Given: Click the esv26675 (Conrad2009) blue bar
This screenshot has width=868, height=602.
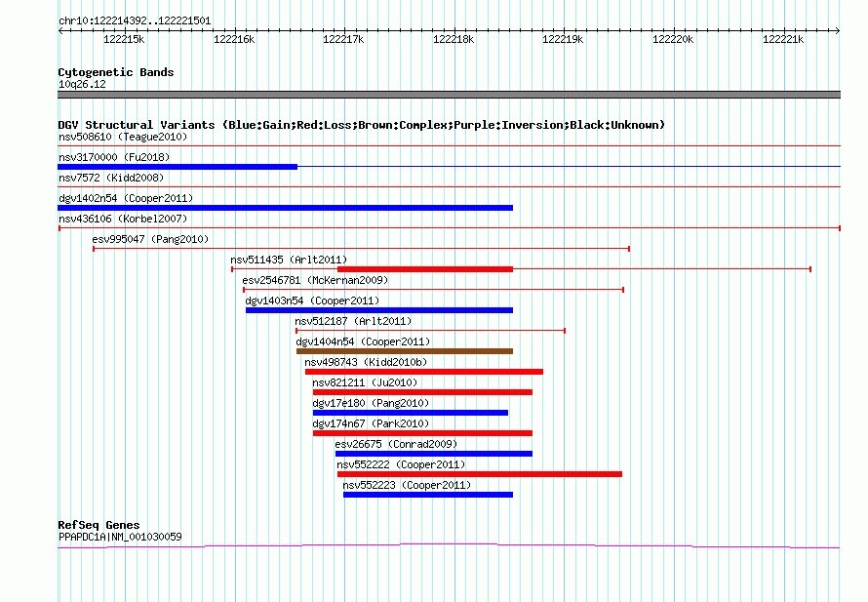Looking at the screenshot, I should [434, 454].
